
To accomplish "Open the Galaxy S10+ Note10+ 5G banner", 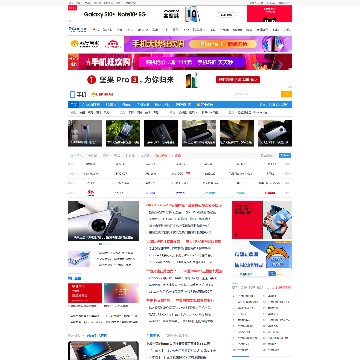I will [x=157, y=14].
